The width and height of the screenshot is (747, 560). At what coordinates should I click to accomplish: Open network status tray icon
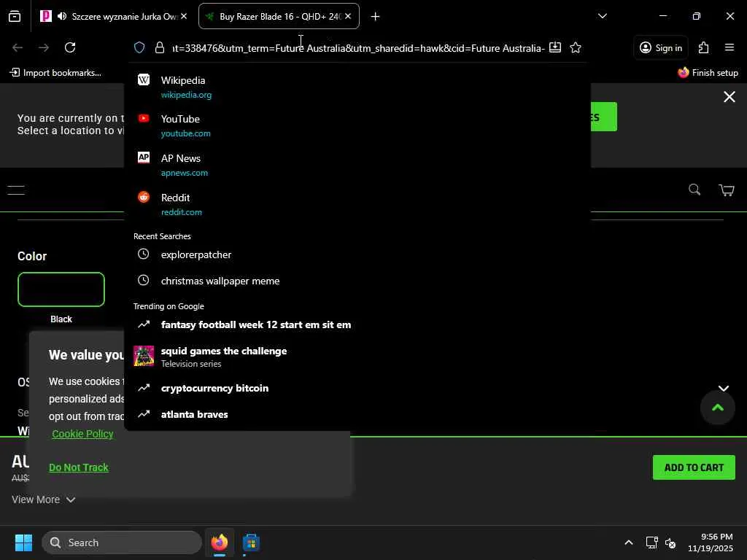pyautogui.click(x=651, y=542)
